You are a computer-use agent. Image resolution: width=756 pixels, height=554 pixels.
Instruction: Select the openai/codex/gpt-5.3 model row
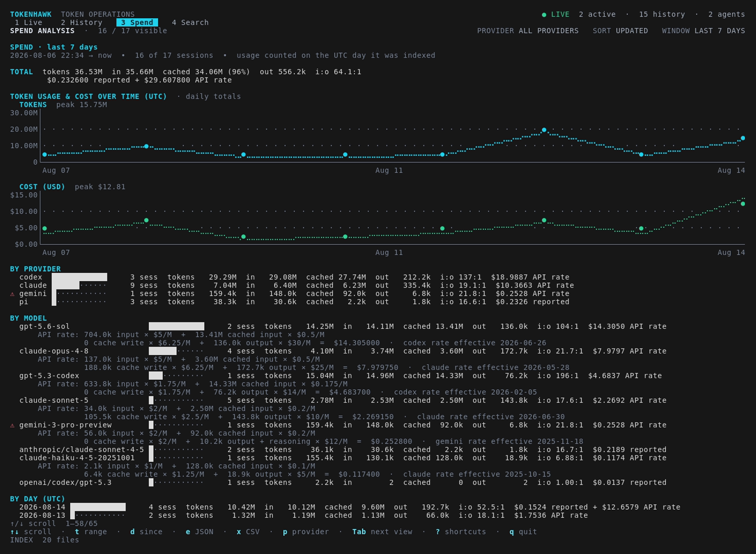[343, 483]
